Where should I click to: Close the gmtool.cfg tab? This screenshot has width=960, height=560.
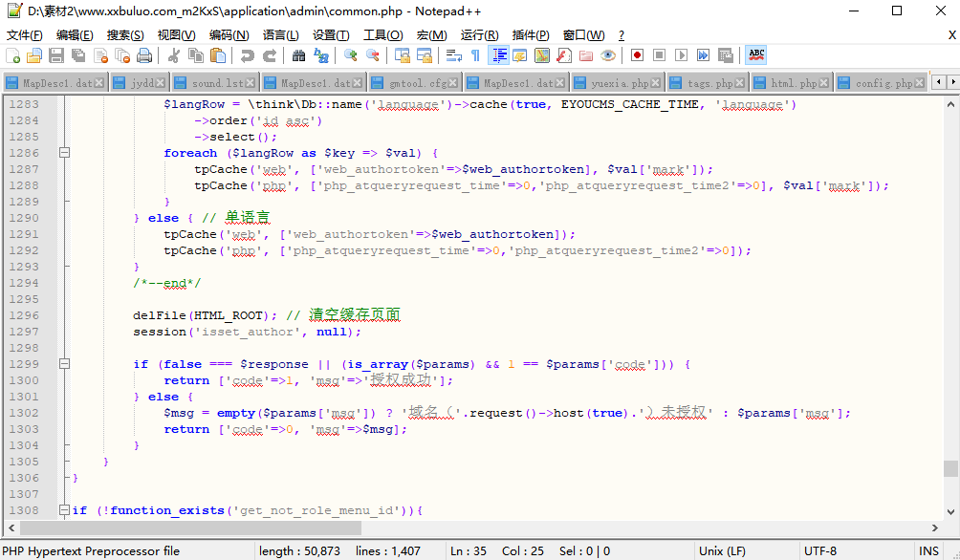point(455,83)
